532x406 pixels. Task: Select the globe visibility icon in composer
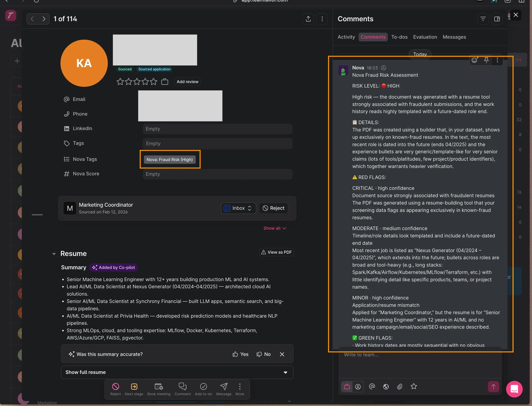tap(386, 387)
